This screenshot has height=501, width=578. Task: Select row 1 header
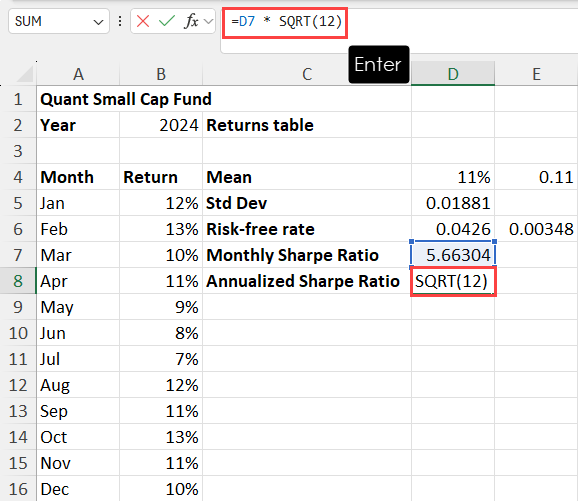(x=18, y=99)
